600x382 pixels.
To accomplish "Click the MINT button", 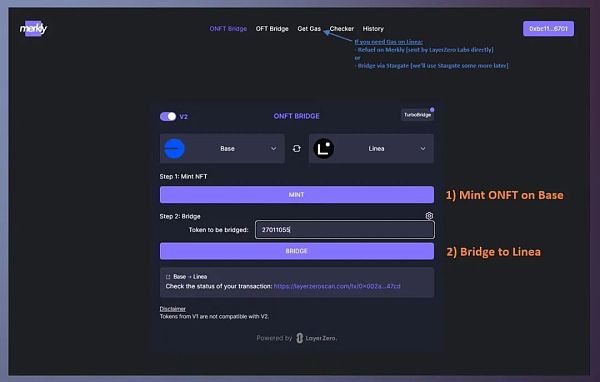I will click(x=297, y=195).
